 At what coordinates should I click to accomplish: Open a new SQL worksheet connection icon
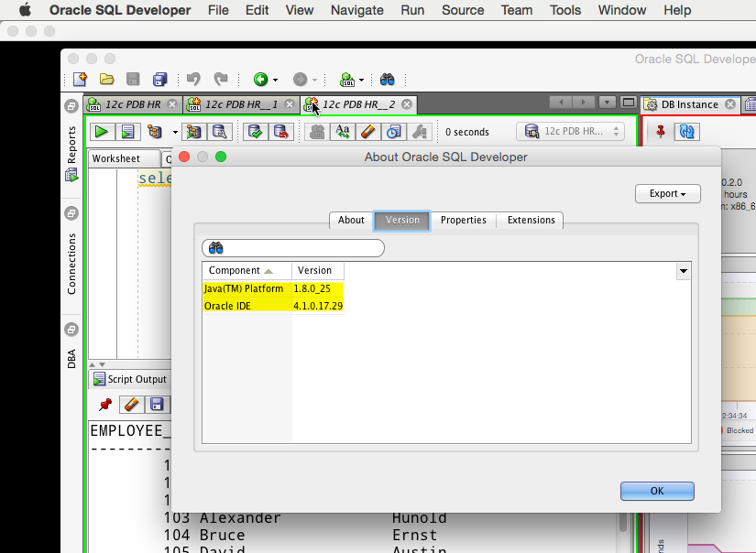tap(347, 79)
